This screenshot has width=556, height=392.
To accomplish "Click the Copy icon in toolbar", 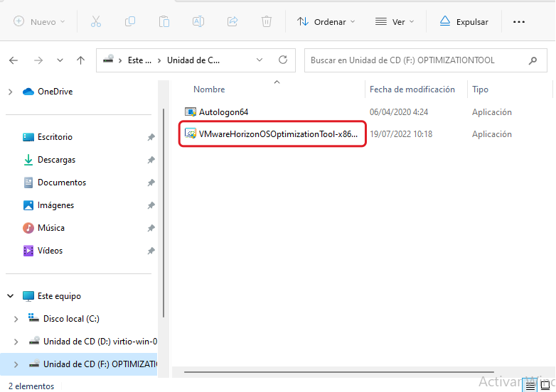I will click(130, 22).
